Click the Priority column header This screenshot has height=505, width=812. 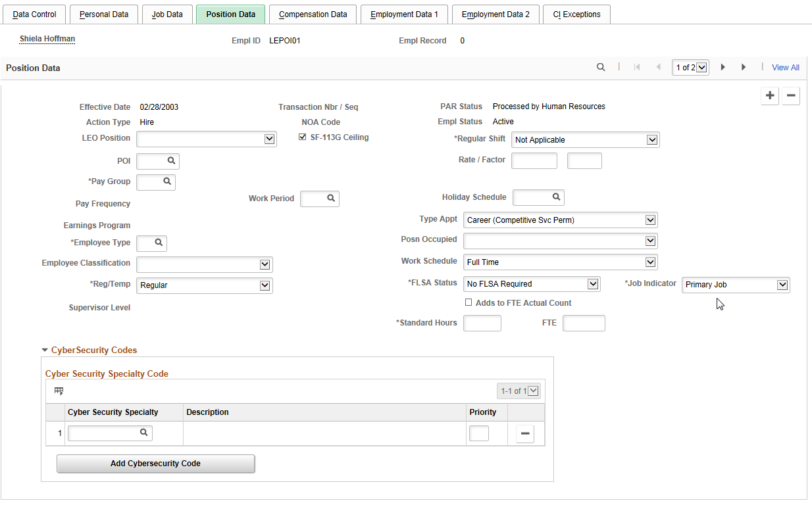(483, 412)
